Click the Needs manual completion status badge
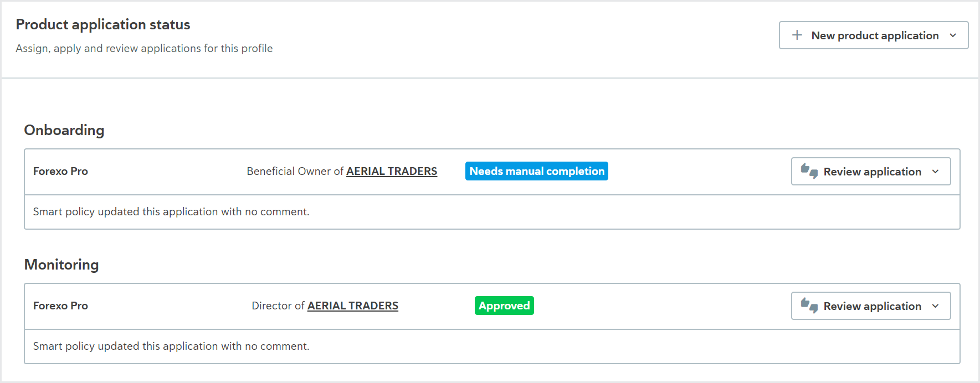 point(537,171)
